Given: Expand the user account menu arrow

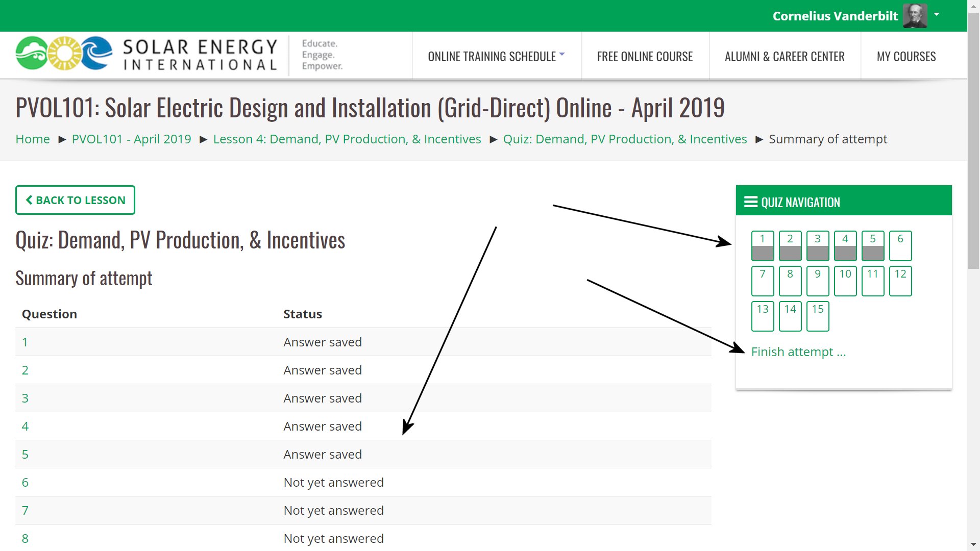Looking at the screenshot, I should tap(937, 15).
